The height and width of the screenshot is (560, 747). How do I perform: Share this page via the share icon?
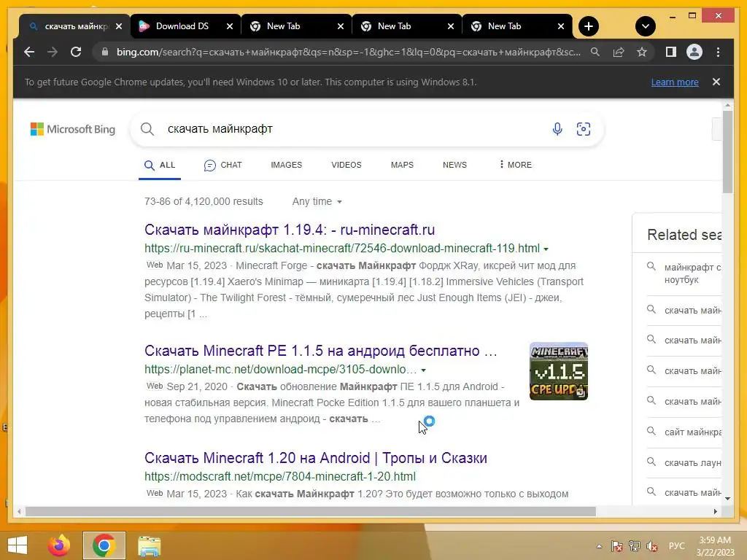coord(619,52)
